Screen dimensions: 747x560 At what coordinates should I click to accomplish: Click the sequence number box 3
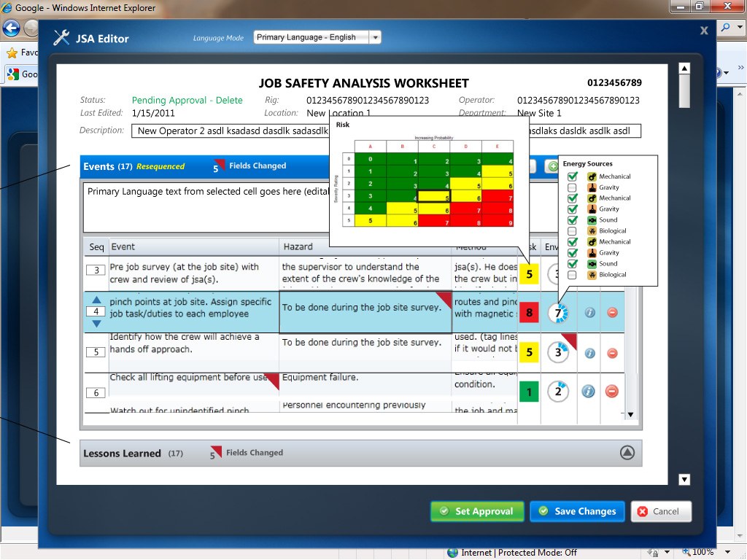click(96, 270)
